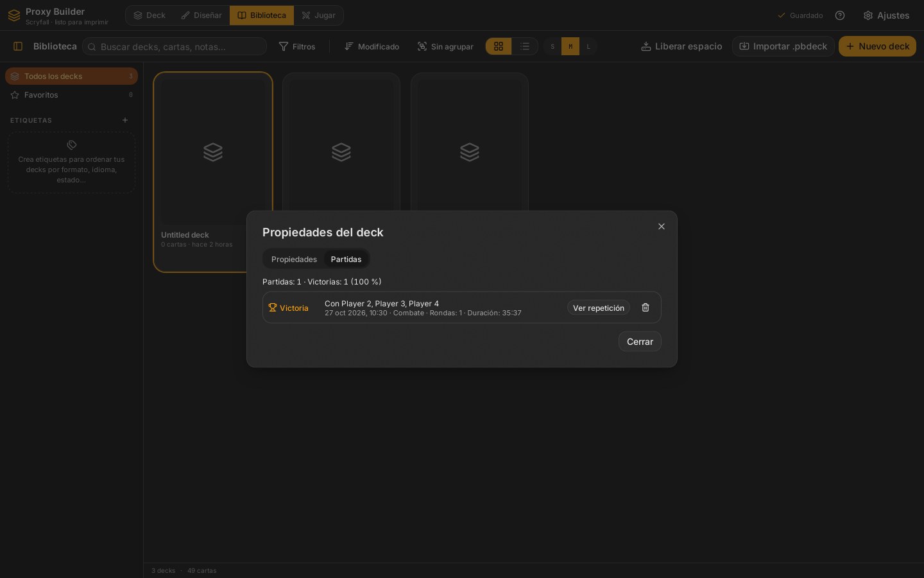Open the Filtros filter menu
The width and height of the screenshot is (924, 578).
coord(297,46)
